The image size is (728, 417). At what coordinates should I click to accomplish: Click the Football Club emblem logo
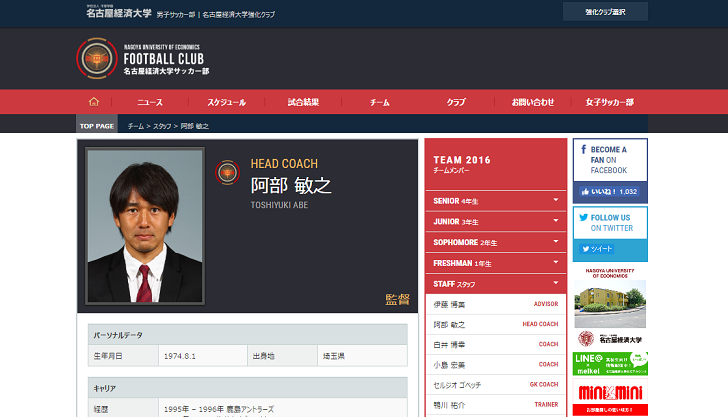click(97, 59)
